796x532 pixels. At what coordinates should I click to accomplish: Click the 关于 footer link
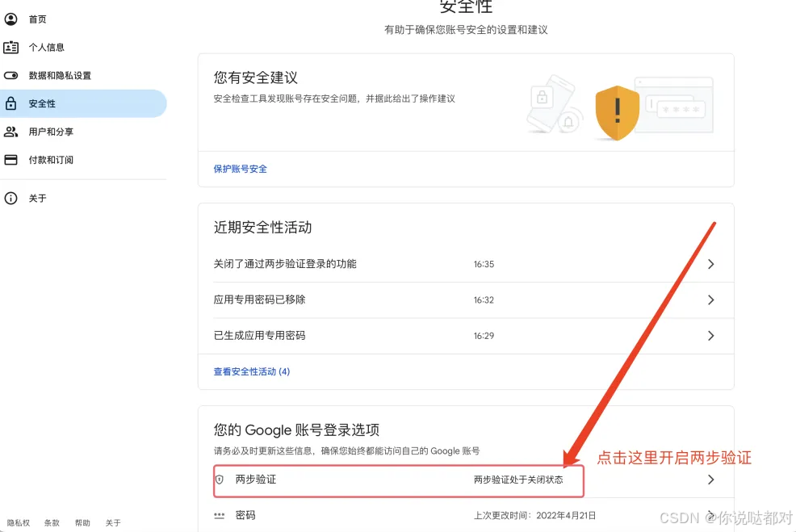(113, 523)
